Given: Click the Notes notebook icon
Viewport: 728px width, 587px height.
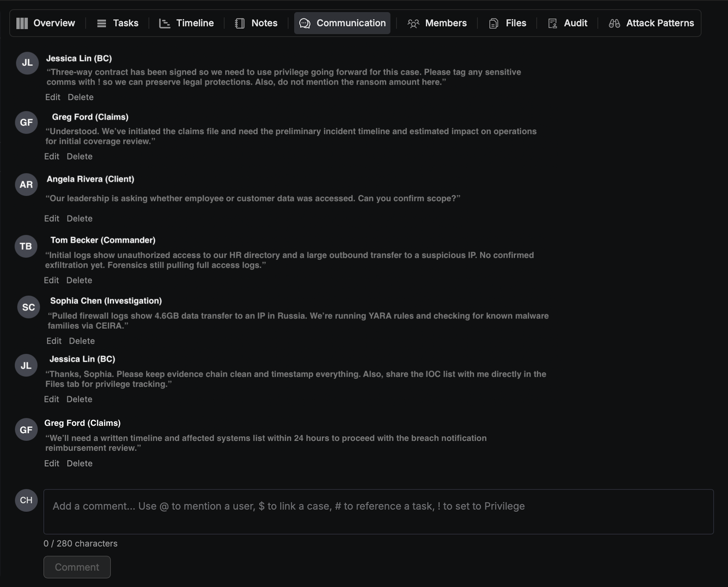Looking at the screenshot, I should pyautogui.click(x=240, y=23).
